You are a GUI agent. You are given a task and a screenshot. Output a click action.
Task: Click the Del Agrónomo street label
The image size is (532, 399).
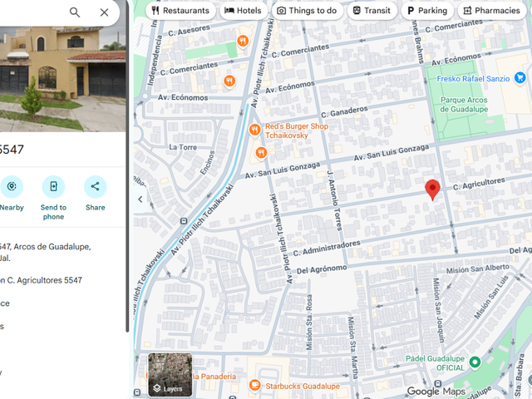coord(322,269)
